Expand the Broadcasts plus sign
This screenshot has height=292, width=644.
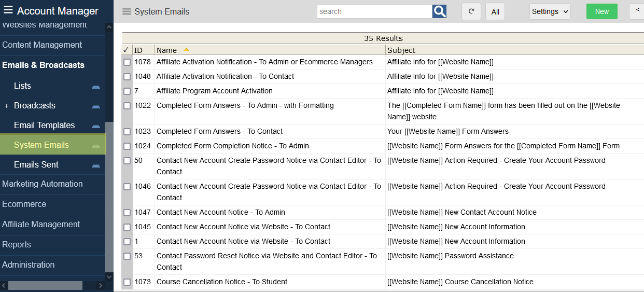tap(7, 106)
